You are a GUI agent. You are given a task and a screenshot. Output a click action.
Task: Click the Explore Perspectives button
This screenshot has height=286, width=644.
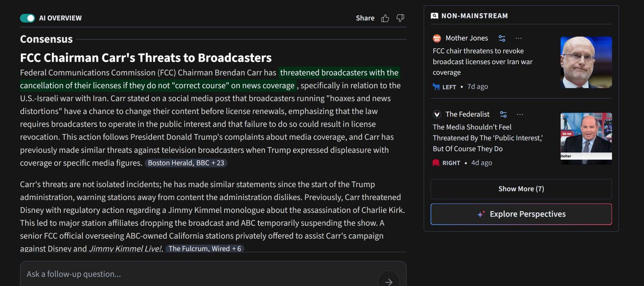[521, 214]
